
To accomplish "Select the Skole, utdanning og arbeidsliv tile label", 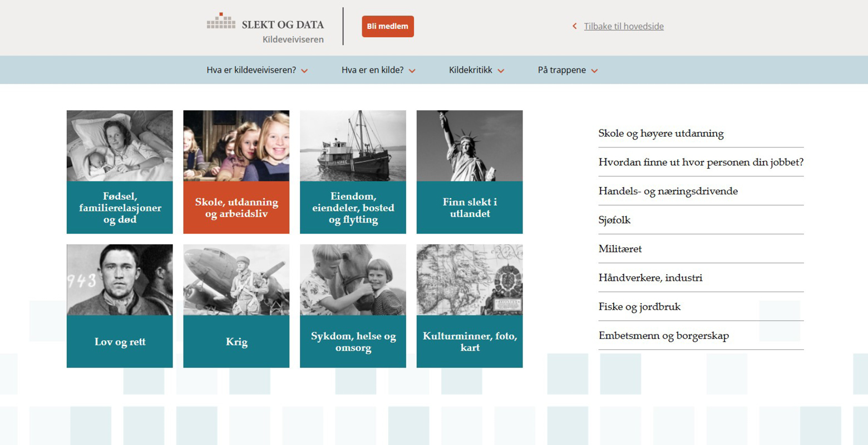I will click(x=236, y=207).
